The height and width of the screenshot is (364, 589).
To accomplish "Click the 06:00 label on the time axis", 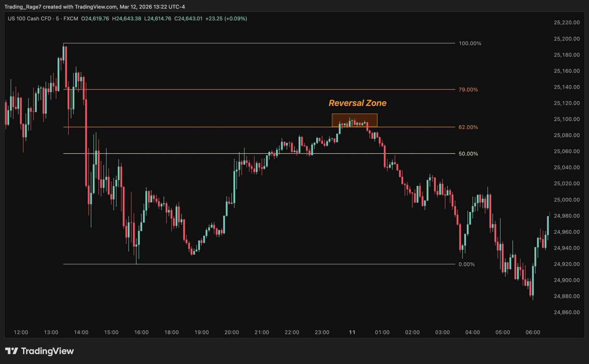I will coord(533,332).
